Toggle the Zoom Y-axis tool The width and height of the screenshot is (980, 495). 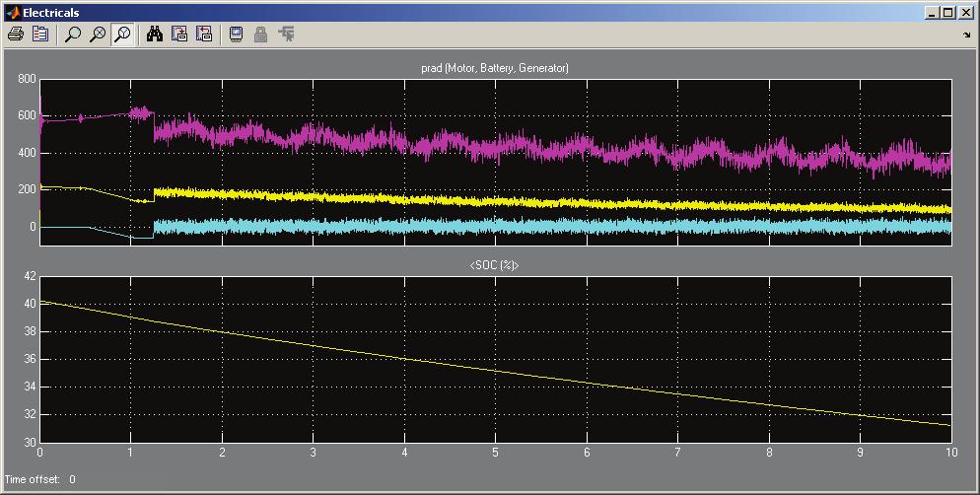coord(123,35)
